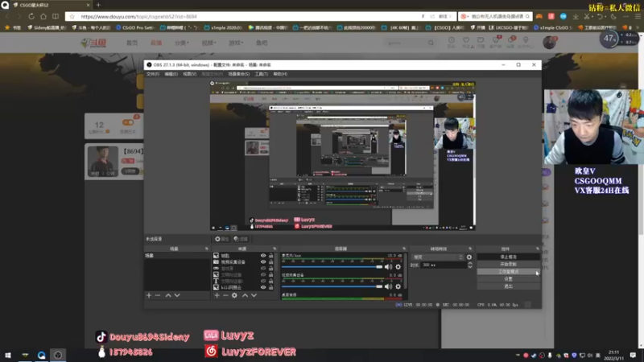Image resolution: width=644 pixels, height=362 pixels.
Task: Click the Douyu search magnifier icon
Action: point(431,43)
